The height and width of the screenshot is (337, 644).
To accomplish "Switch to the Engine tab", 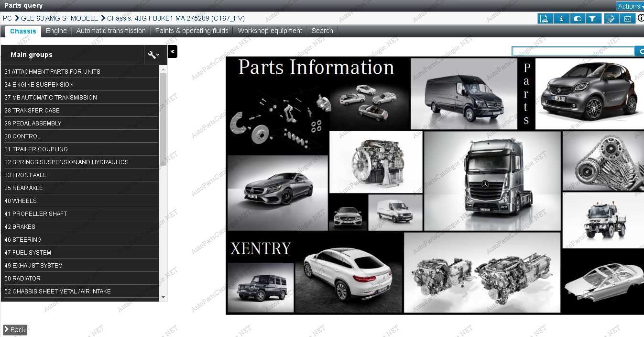I will click(x=56, y=30).
